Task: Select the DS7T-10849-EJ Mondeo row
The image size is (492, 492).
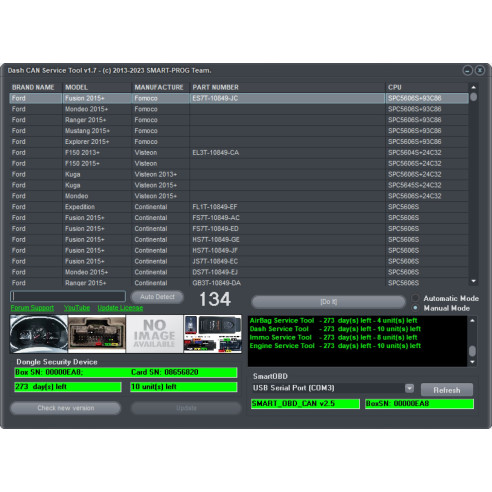Action: click(239, 272)
